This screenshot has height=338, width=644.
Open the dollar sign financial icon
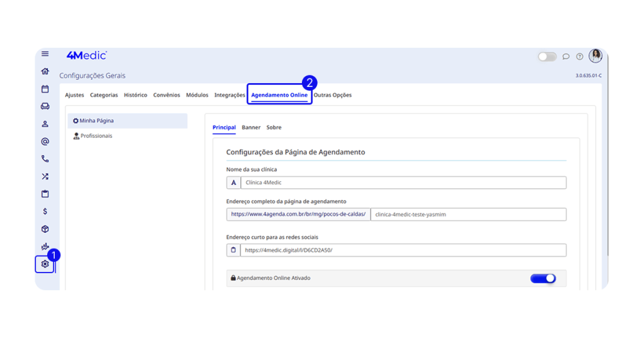tap(45, 211)
